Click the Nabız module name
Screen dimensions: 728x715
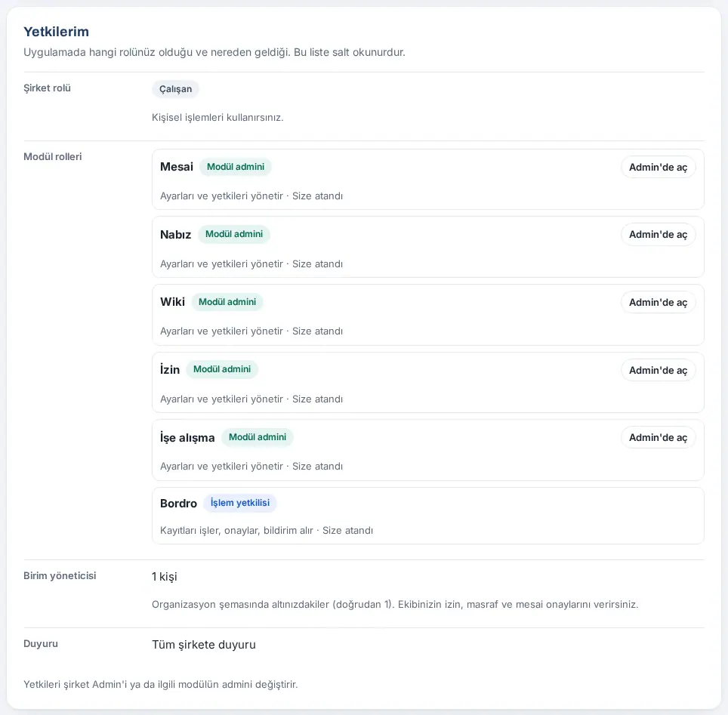pyautogui.click(x=175, y=235)
